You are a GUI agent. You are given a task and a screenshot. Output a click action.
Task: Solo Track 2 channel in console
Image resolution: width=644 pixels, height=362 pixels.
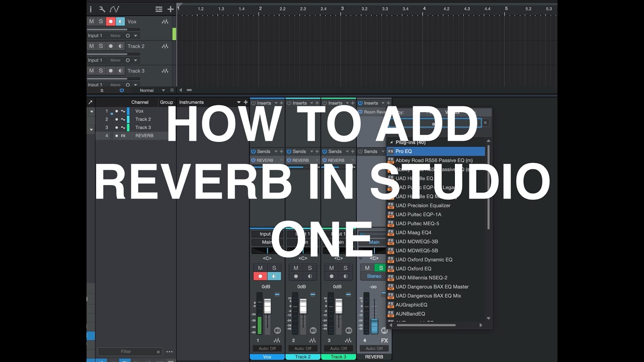[310, 268]
